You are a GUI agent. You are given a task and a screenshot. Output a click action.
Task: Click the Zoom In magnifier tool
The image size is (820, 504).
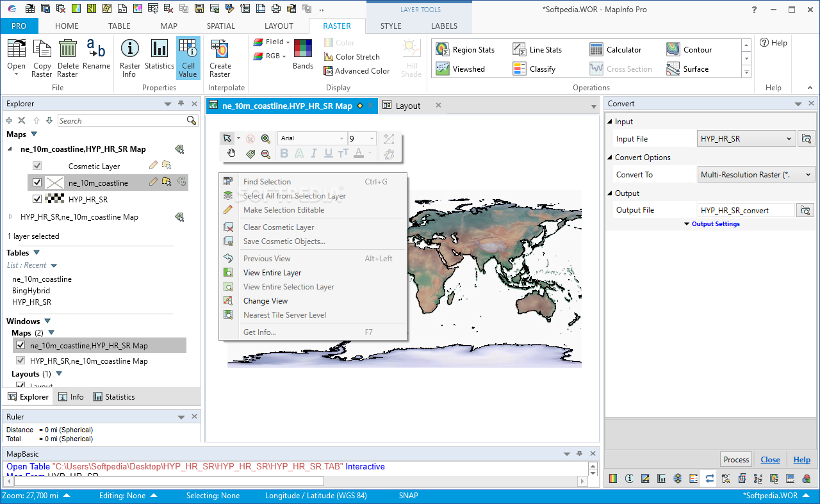[266, 138]
